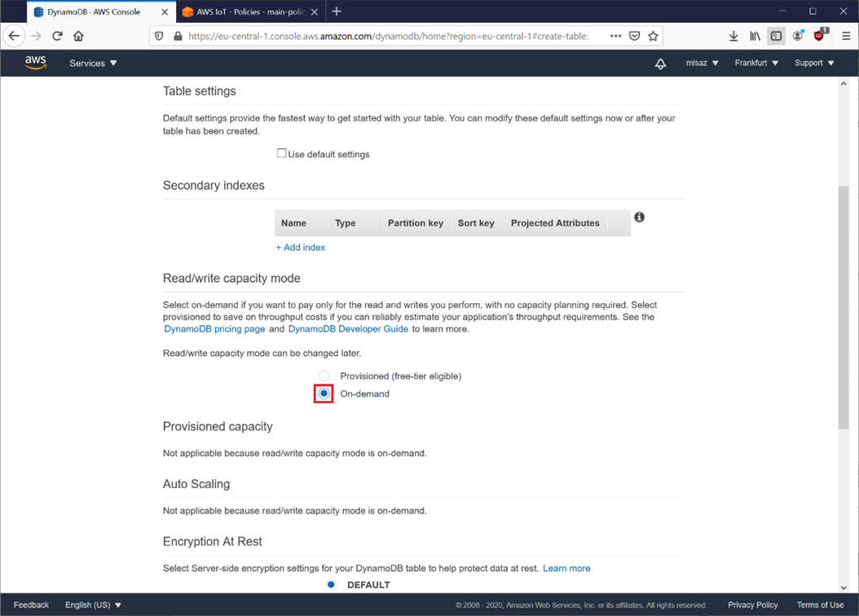Click the Read/write capacity mode heading
The image size is (859, 616).
point(231,278)
